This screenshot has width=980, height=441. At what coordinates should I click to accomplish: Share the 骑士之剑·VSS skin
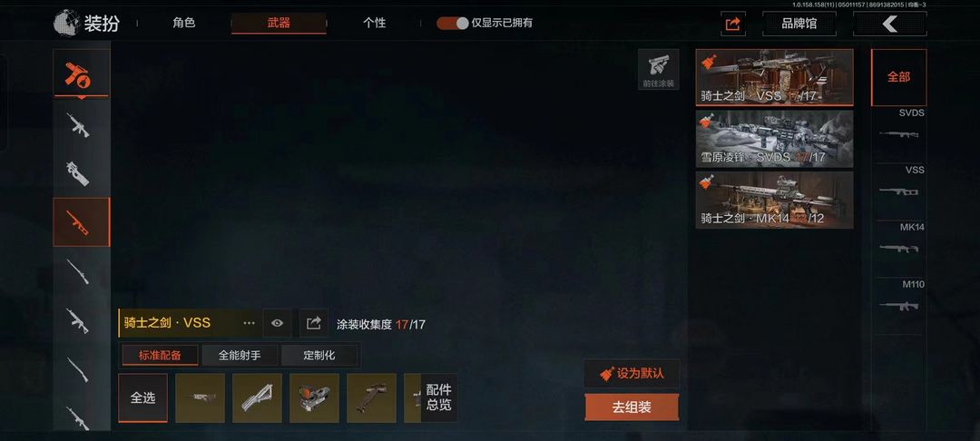(314, 323)
